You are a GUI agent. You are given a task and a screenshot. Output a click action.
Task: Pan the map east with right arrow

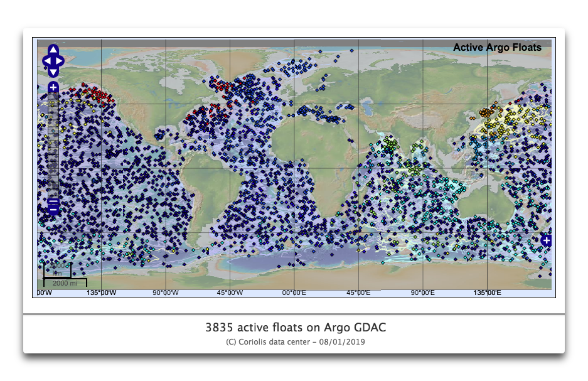(x=60, y=61)
